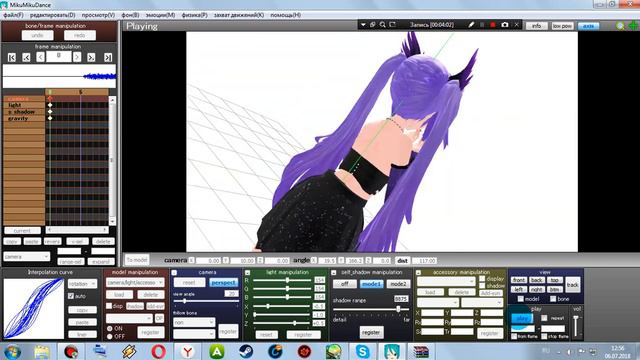Viewport: 640px width, 360px height.
Task: Open the background (B) menu
Action: tap(130, 15)
